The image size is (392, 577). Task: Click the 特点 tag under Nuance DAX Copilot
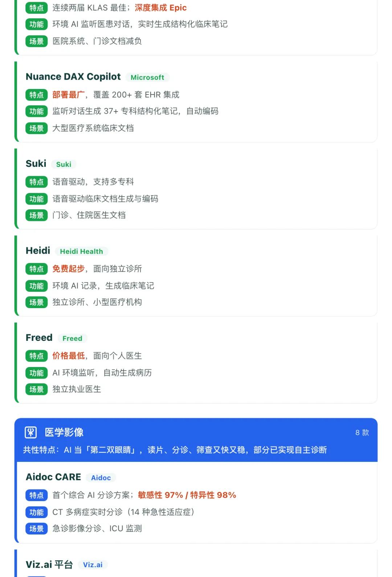tap(37, 95)
